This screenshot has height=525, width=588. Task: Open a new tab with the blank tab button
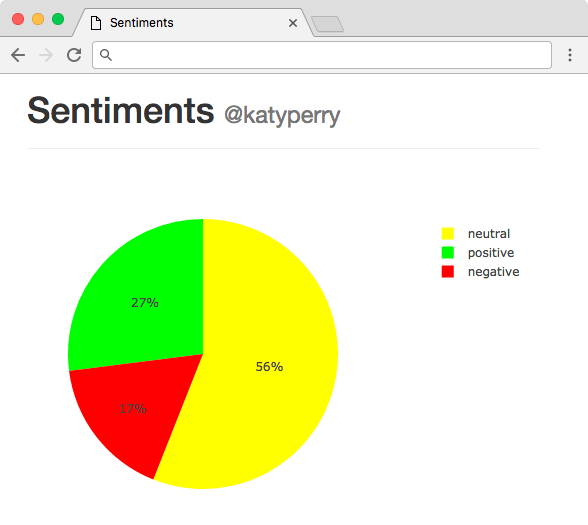[x=327, y=24]
